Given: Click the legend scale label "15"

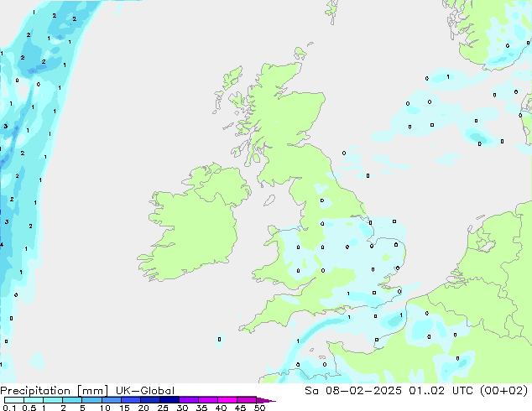Looking at the screenshot, I should point(124,408).
